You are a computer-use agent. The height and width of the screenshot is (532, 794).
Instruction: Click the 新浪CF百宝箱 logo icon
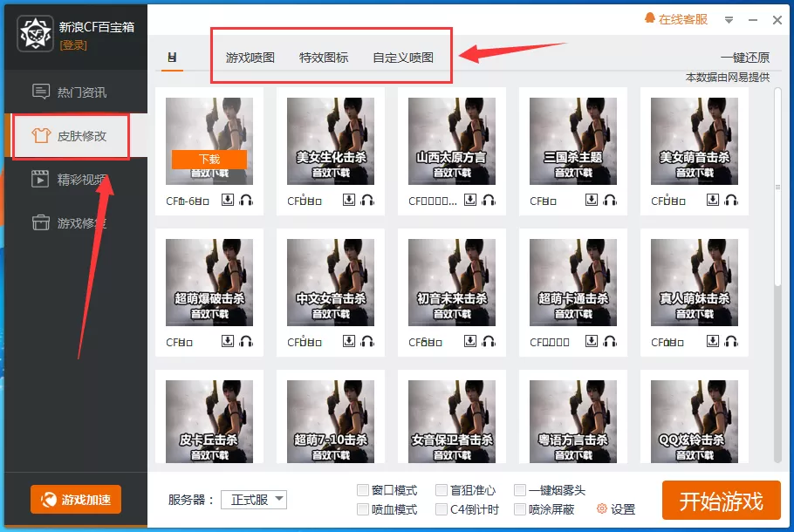pos(35,33)
